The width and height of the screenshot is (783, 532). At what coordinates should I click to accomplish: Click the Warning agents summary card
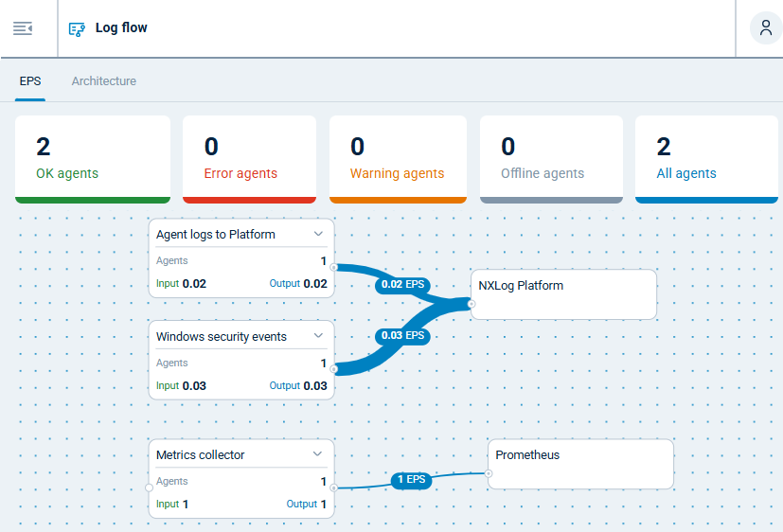coord(398,159)
